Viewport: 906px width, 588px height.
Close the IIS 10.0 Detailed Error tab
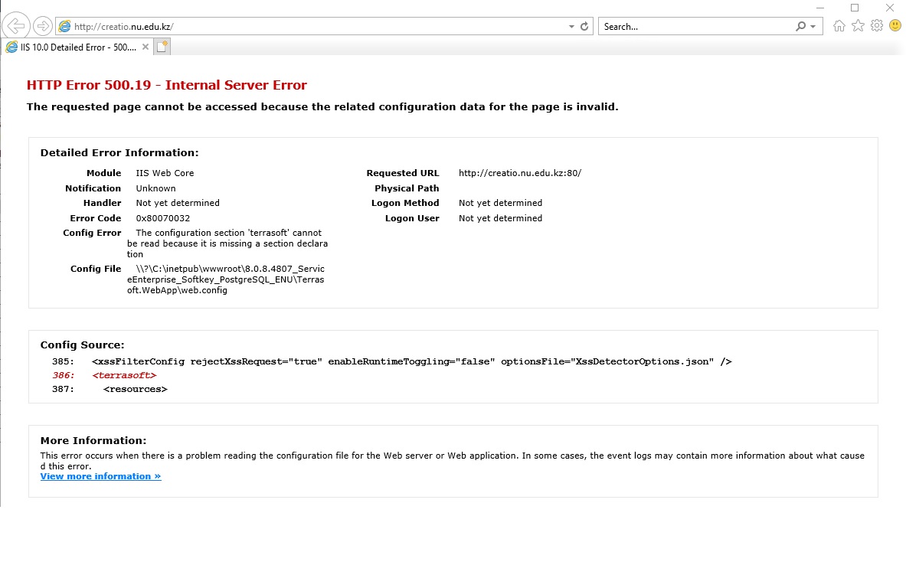pyautogui.click(x=146, y=47)
